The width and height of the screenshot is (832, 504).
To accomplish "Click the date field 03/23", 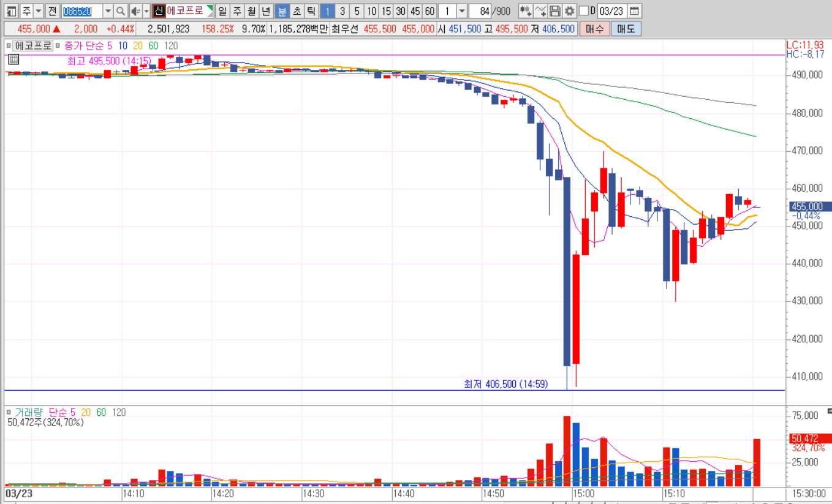I will pos(611,10).
